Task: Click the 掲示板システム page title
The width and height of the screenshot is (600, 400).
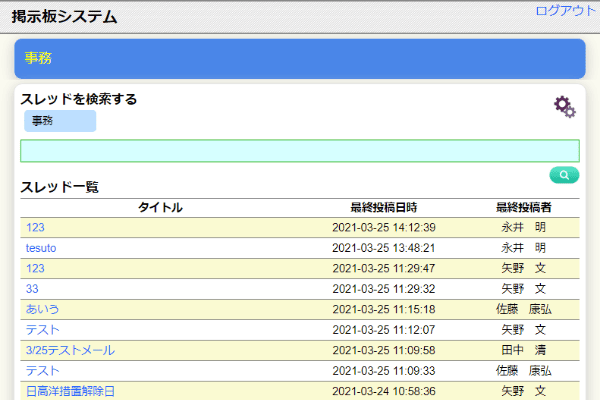Action: (64, 17)
